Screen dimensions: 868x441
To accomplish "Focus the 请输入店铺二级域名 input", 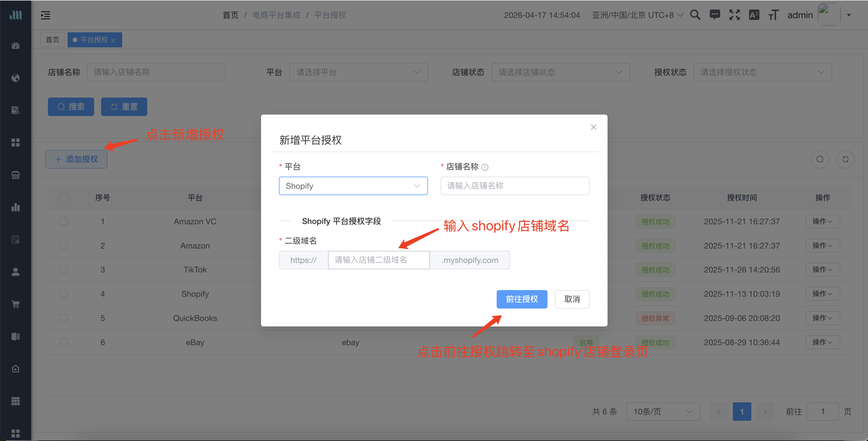I will click(379, 260).
